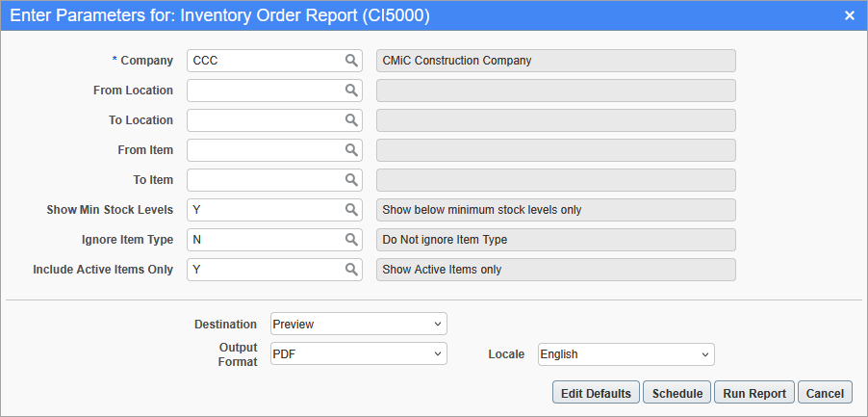Click the dialog title 'Inventory Order Report (CI5000)'

click(305, 16)
